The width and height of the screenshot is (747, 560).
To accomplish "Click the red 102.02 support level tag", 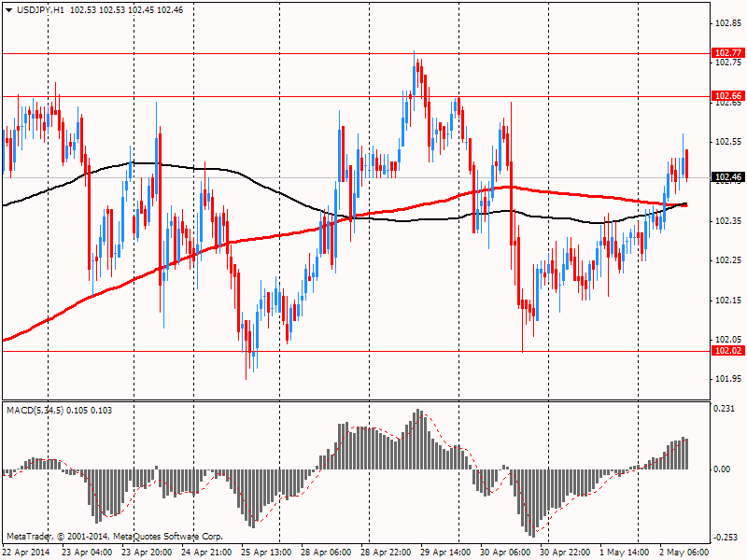I will coord(726,351).
